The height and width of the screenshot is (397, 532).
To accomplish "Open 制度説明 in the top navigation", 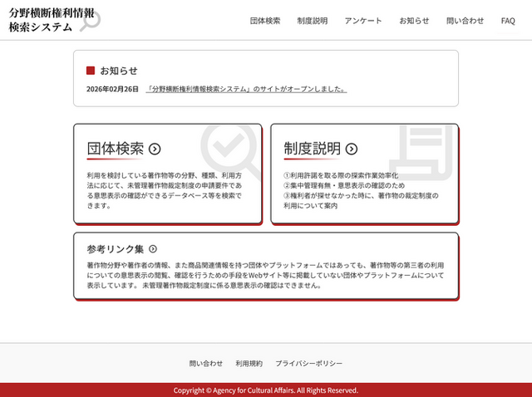I will [313, 21].
